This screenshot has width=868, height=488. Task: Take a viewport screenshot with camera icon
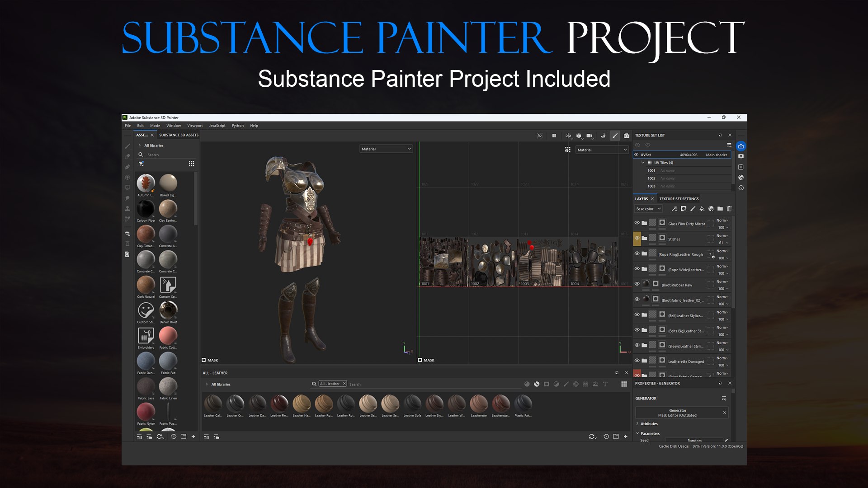pyautogui.click(x=627, y=136)
